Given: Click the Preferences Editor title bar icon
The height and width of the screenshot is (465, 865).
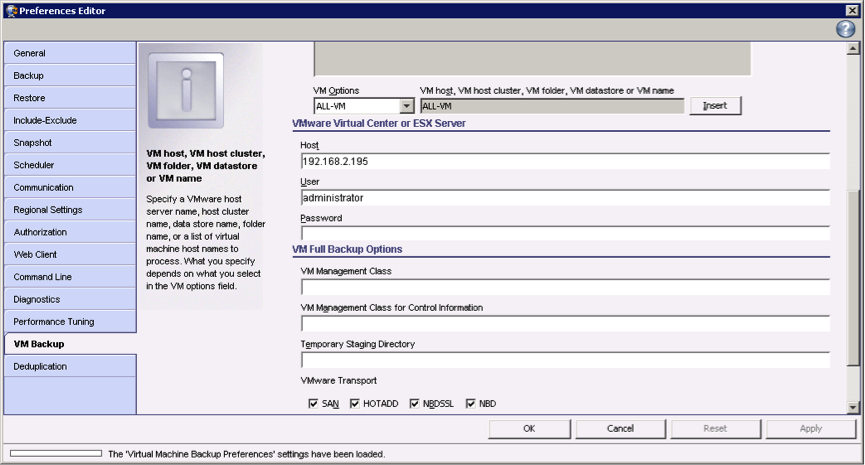Looking at the screenshot, I should [11, 10].
